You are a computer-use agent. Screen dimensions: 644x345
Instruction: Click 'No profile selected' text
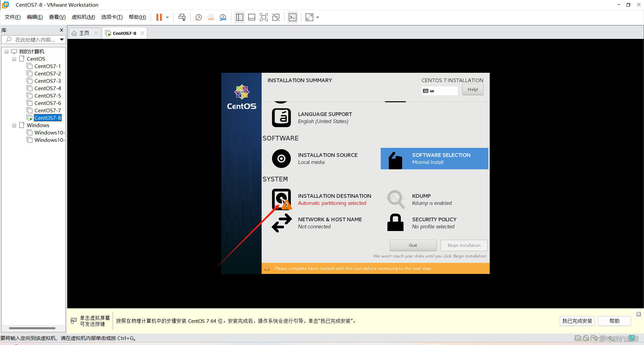tap(433, 227)
